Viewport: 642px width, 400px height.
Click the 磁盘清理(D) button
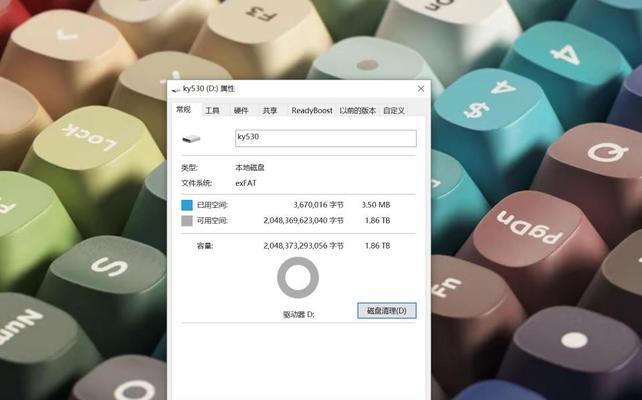387,311
